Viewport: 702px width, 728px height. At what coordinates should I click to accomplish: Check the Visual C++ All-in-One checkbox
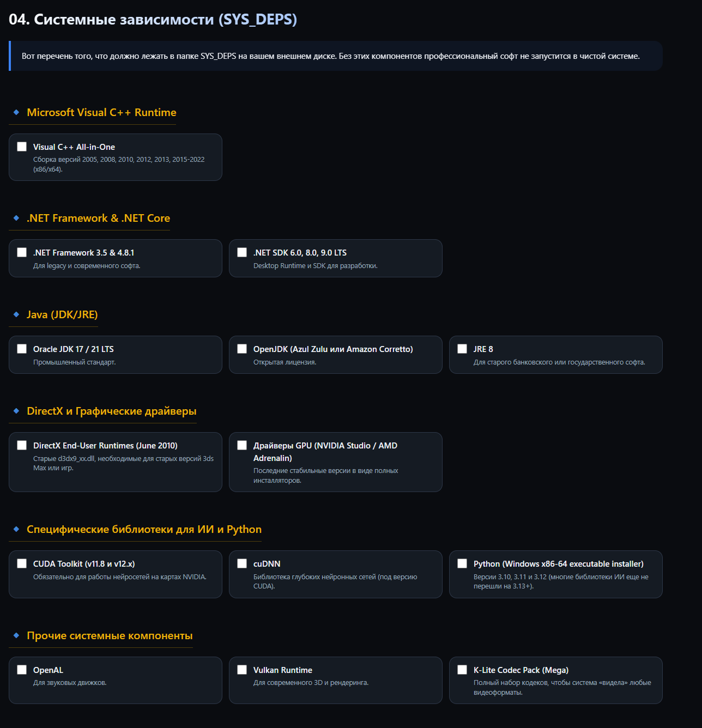click(22, 147)
